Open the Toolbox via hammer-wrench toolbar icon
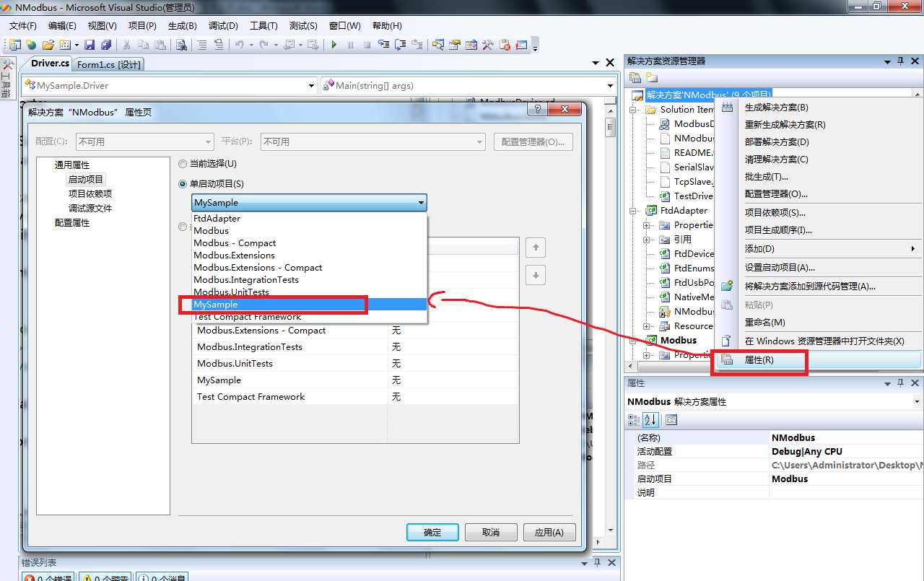Viewport: 924px width, 581px height. [487, 45]
